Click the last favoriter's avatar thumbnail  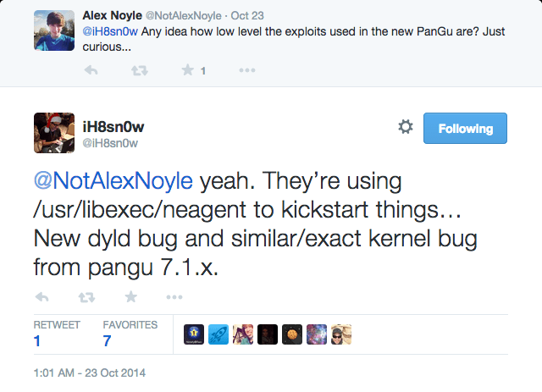[340, 334]
